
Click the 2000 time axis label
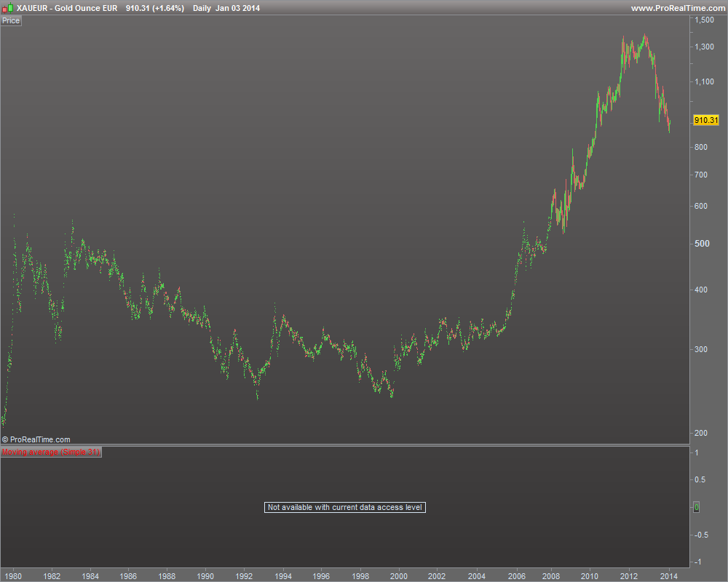coord(399,576)
